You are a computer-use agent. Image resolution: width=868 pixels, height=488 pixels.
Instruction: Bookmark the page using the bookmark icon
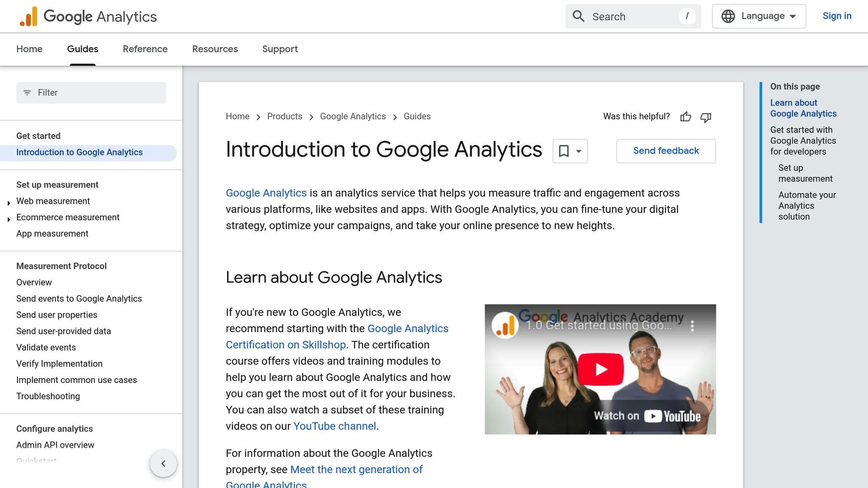pos(564,151)
